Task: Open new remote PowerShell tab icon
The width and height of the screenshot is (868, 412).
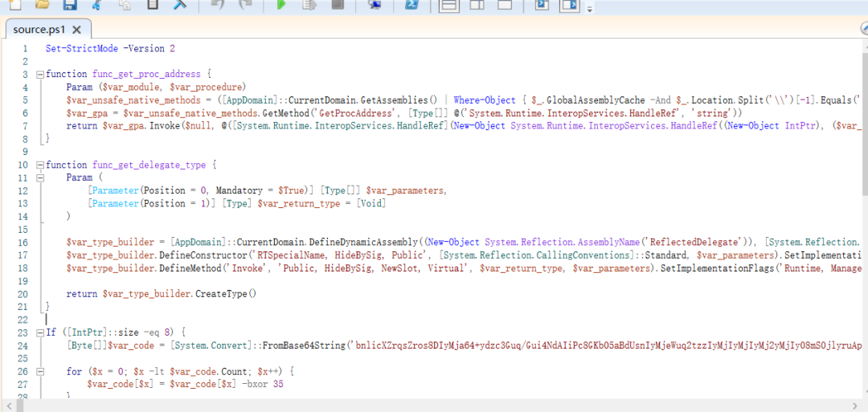Action: coord(375,5)
